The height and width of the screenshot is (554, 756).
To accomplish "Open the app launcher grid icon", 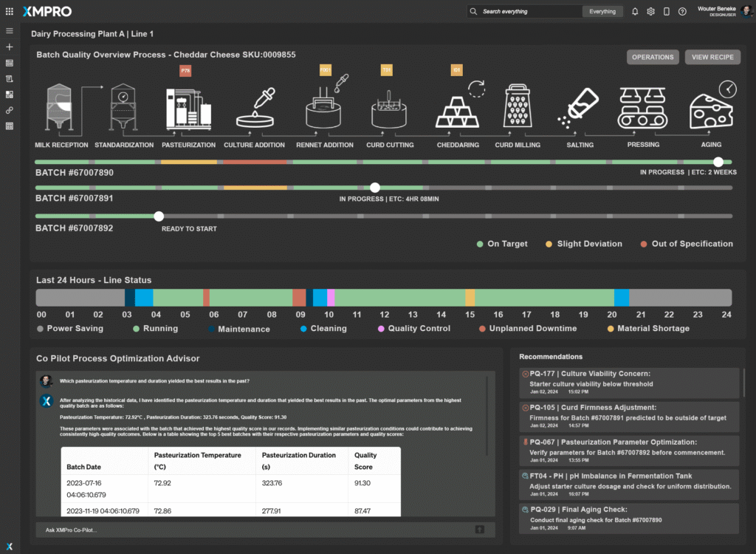I will point(9,12).
